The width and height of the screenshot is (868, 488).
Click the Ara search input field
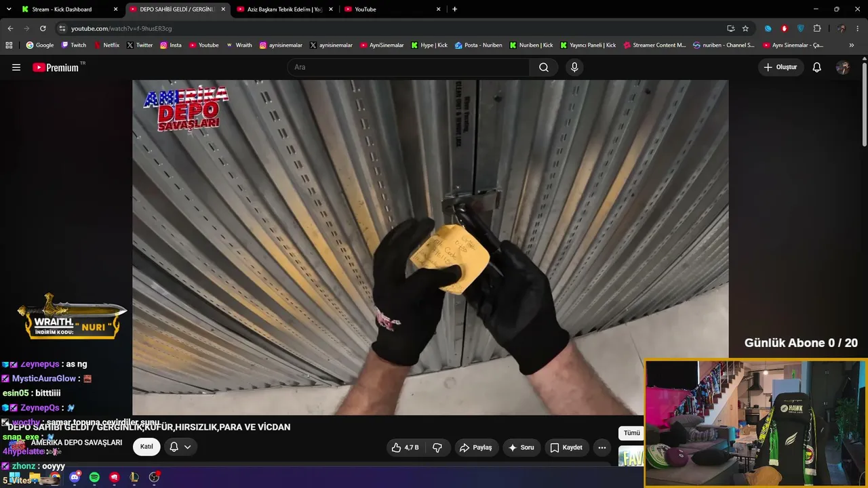tap(409, 67)
